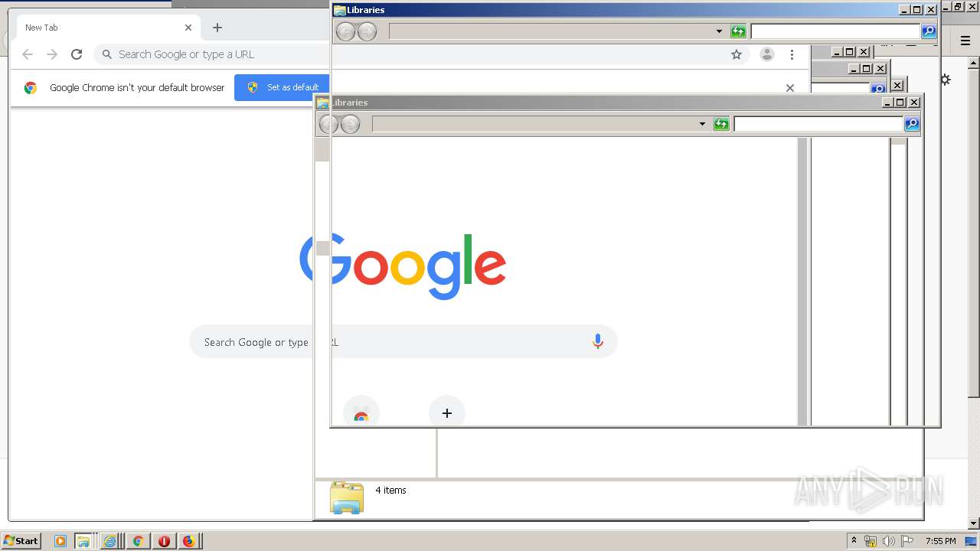Screen dimensions: 980x551
Task: Click forward arrow in active Libraries window
Action: (x=367, y=31)
